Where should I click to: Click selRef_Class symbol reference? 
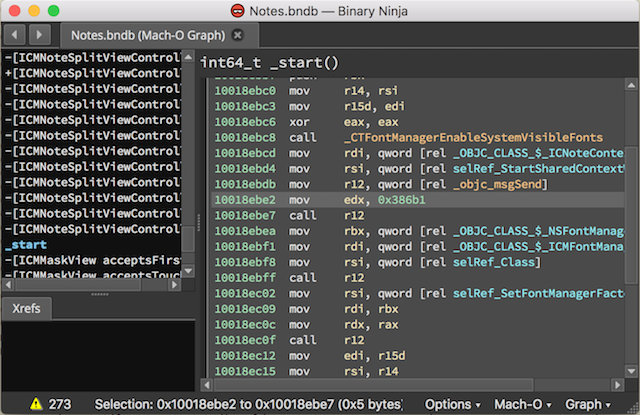pos(494,262)
